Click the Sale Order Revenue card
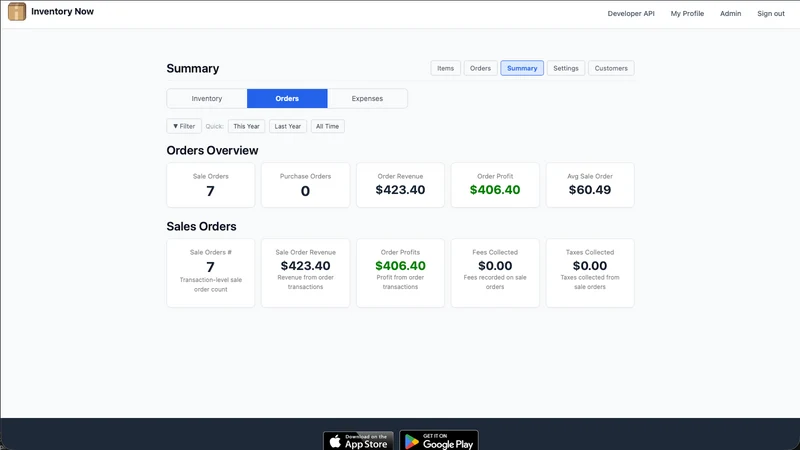This screenshot has height=450, width=800. [306, 273]
